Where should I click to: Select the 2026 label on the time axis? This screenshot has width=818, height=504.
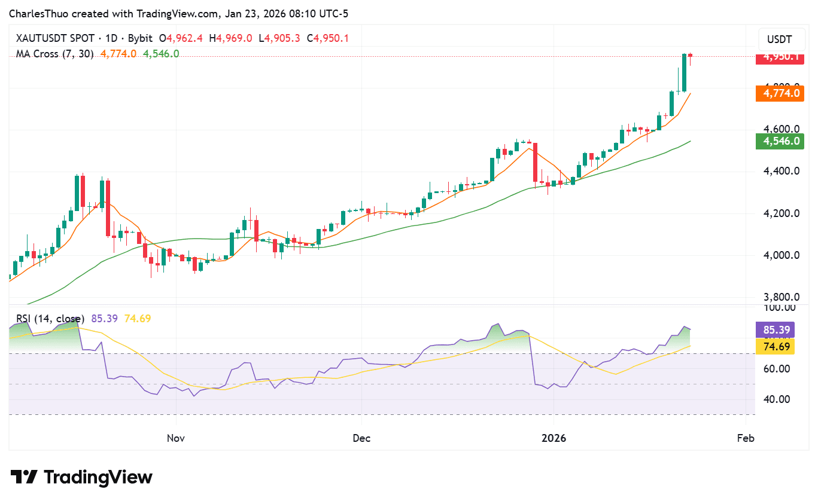coord(554,438)
